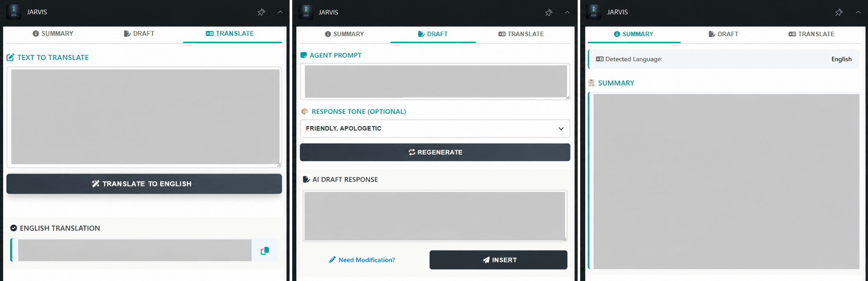Copy the English translation
The height and width of the screenshot is (281, 868).
pos(265,251)
